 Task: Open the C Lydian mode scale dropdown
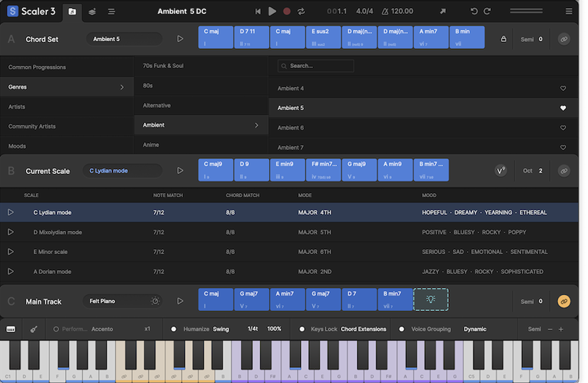click(x=122, y=171)
